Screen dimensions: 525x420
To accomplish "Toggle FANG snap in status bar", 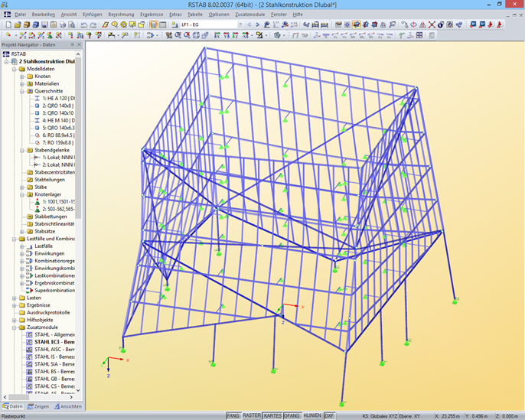I will point(233,415).
